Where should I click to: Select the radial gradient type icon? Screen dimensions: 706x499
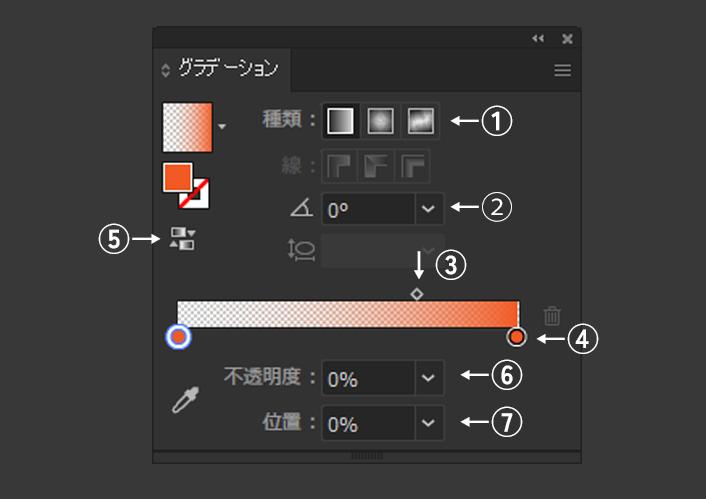click(381, 121)
